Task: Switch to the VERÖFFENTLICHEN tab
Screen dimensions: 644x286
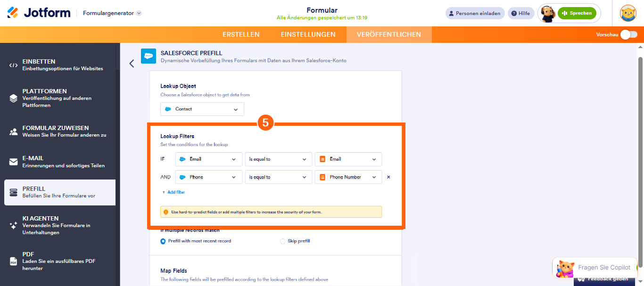Action: [x=389, y=34]
